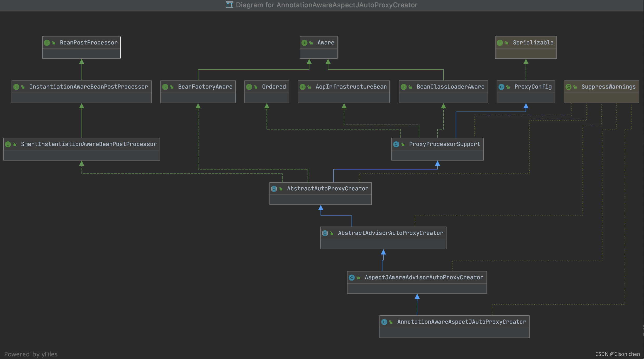644x359 pixels.
Task: Click the interface icon on Serializable node
Action: [x=500, y=43]
